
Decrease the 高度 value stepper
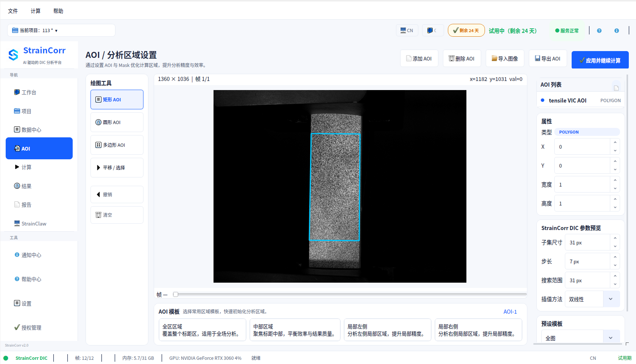[x=615, y=207]
